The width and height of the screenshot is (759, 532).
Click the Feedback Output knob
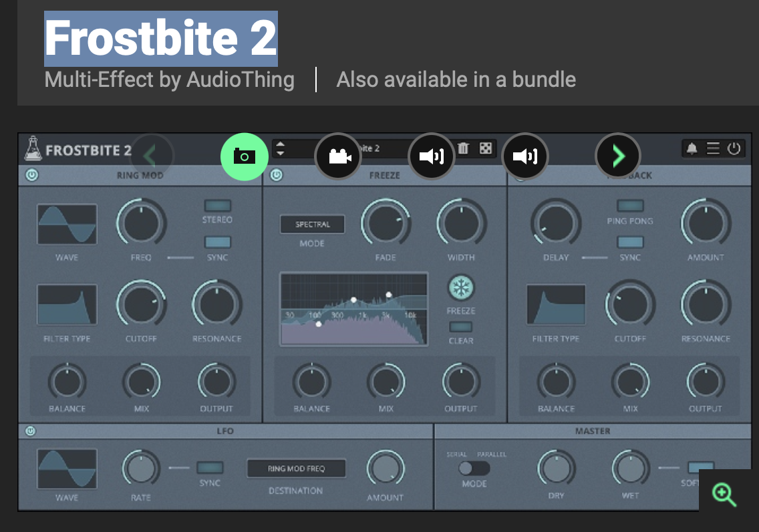click(706, 382)
